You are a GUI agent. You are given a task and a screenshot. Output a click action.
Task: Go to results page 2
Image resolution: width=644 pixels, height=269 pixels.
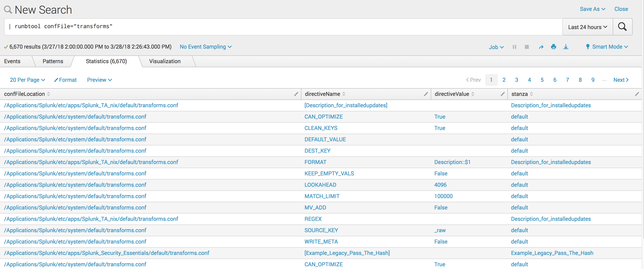coord(504,80)
